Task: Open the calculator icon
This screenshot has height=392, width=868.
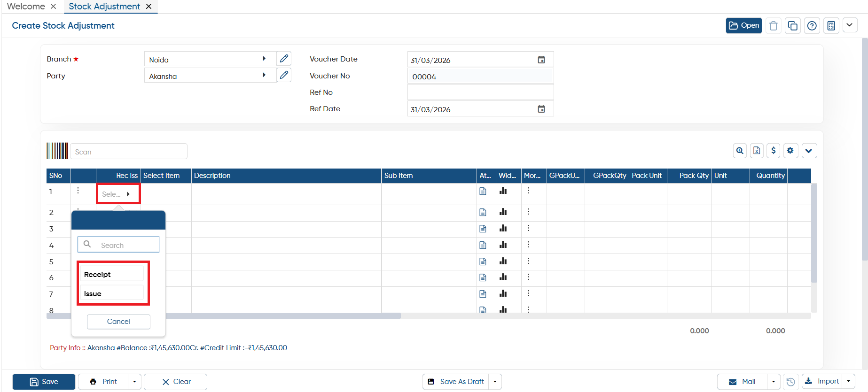Action: [x=831, y=26]
